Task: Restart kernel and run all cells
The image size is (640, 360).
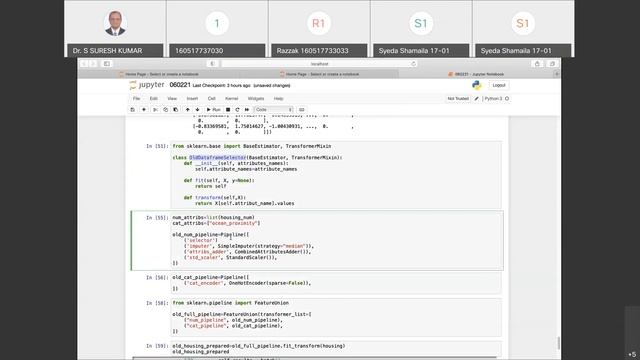Action: click(x=247, y=110)
